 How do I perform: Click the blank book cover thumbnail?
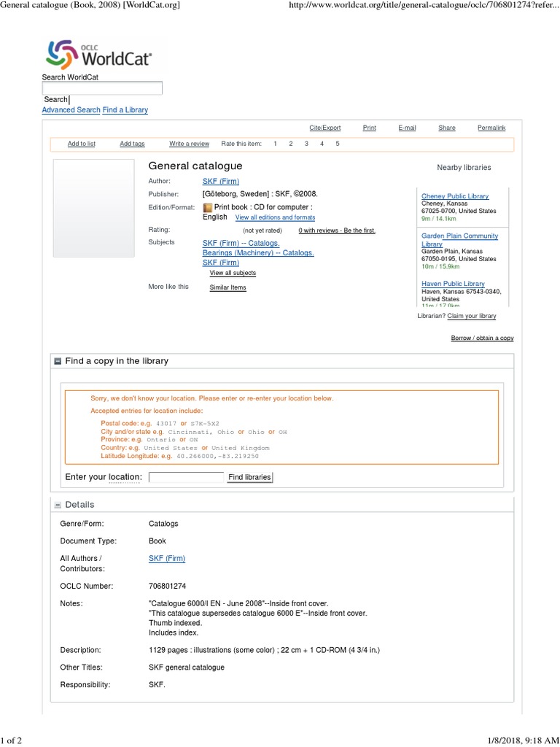tap(94, 208)
